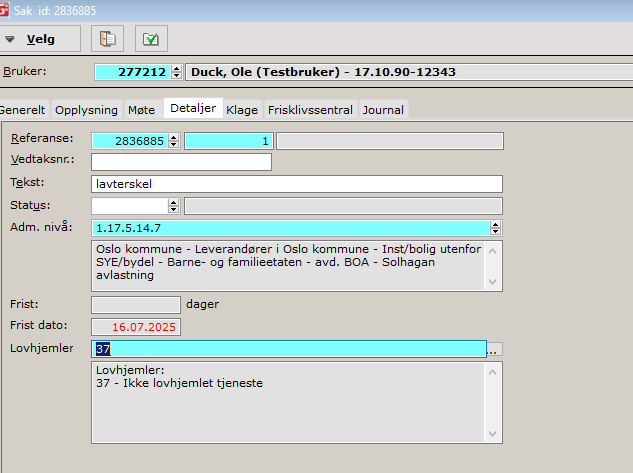Click down arrow in Adm. nivå description scrollbar

[493, 281]
